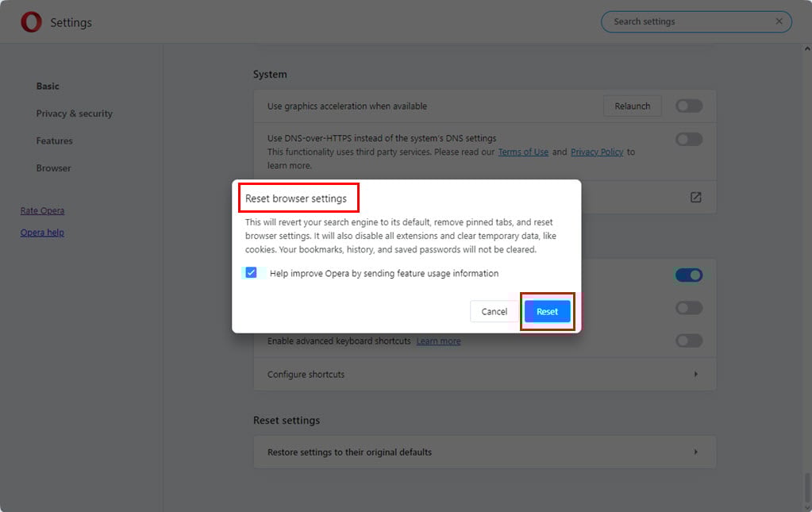The height and width of the screenshot is (512, 812).
Task: Uncheck Help improve Opera checkbox
Action: 251,273
